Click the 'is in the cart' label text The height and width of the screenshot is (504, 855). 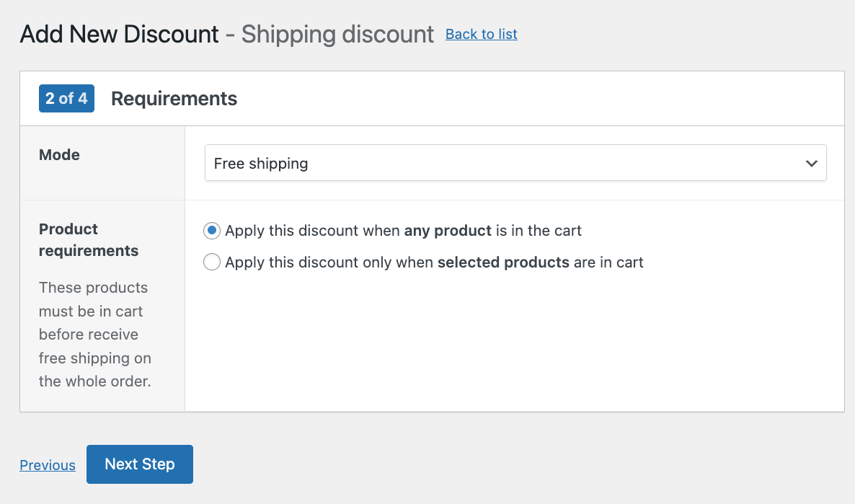click(539, 231)
